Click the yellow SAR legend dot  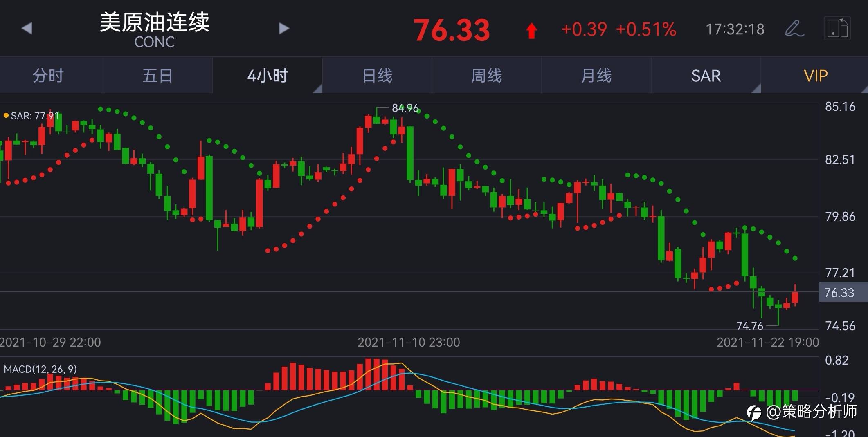point(6,116)
